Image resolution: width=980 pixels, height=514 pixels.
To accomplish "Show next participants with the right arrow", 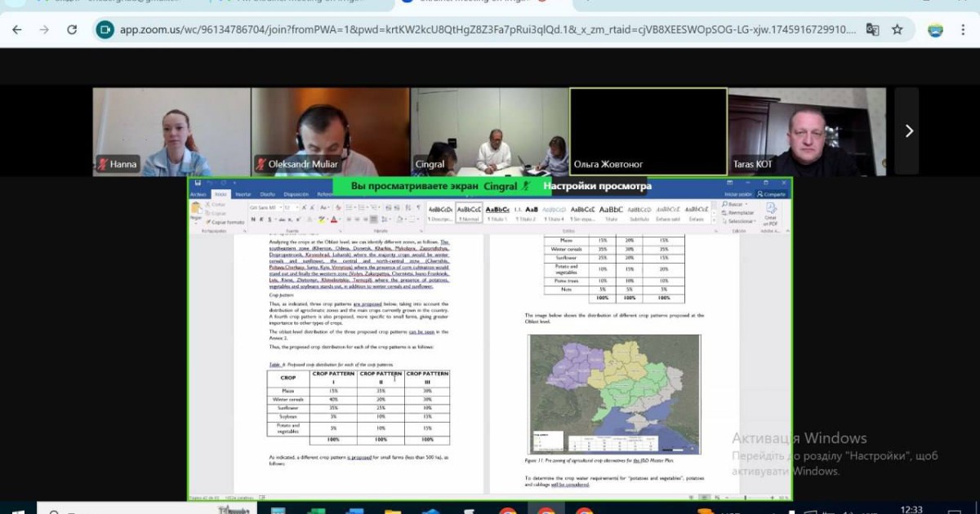I will tap(908, 131).
